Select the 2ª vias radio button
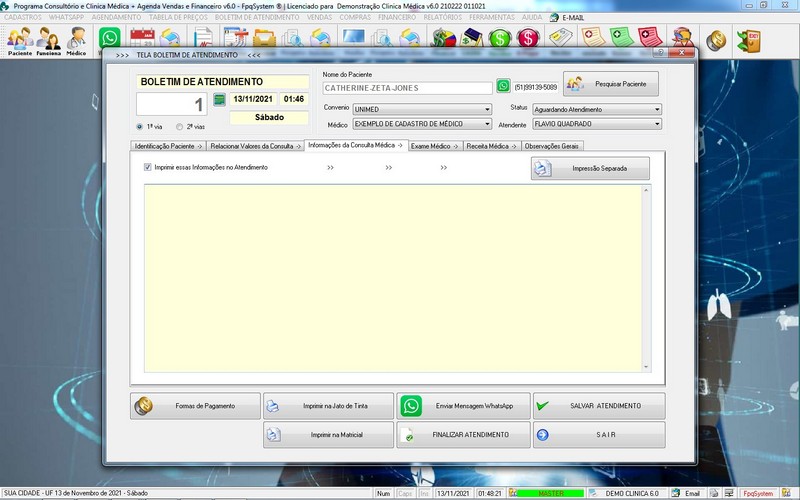 tap(179, 127)
